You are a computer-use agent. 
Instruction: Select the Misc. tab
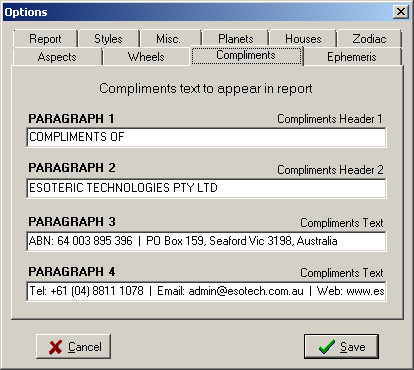coord(168,39)
